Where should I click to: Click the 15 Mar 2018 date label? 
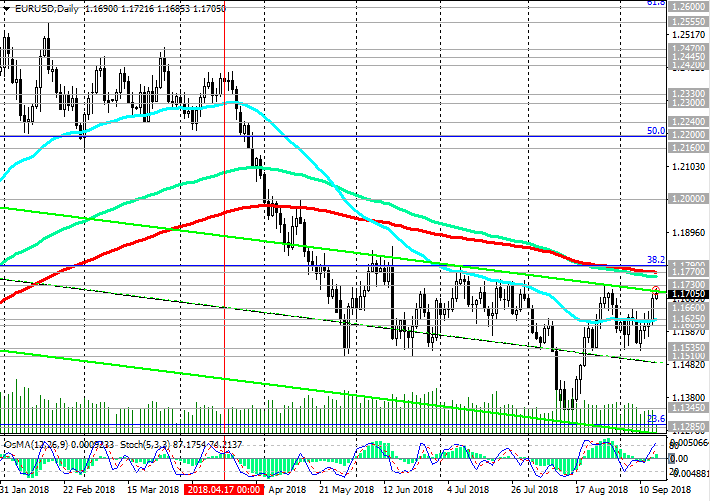[x=139, y=491]
